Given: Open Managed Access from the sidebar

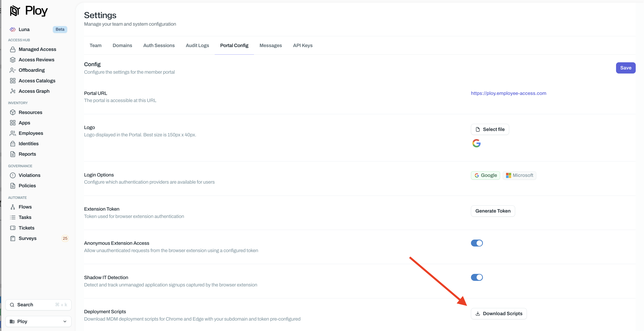Looking at the screenshot, I should pos(13,49).
